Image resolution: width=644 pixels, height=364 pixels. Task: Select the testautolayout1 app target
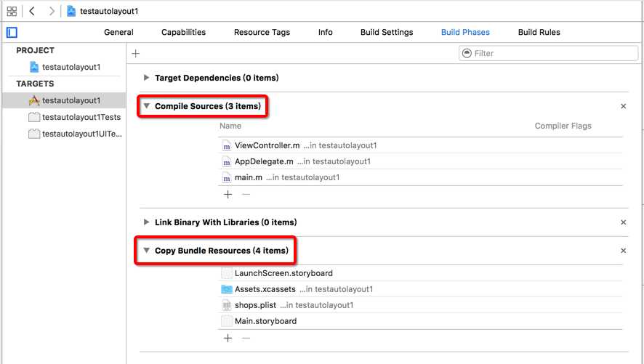(64, 100)
